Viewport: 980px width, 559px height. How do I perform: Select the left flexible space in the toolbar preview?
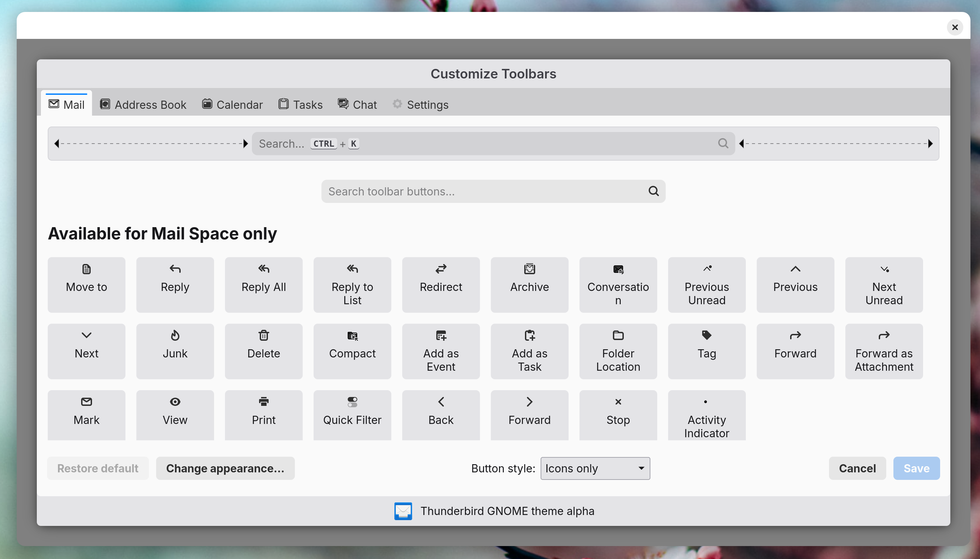coord(151,144)
